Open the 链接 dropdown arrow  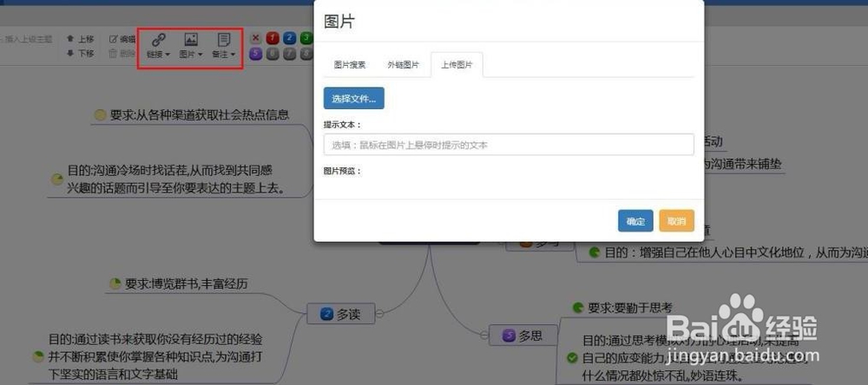point(168,55)
